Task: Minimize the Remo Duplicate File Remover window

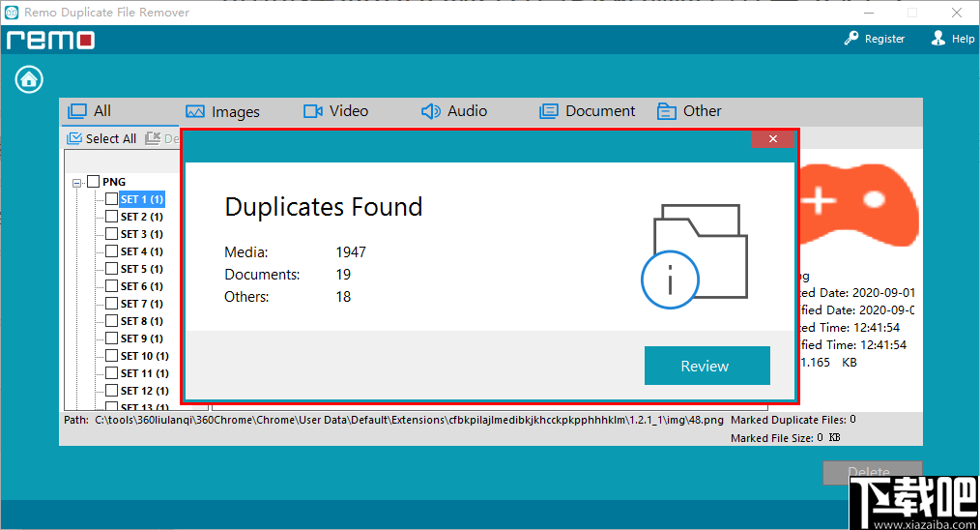Action: (870, 13)
